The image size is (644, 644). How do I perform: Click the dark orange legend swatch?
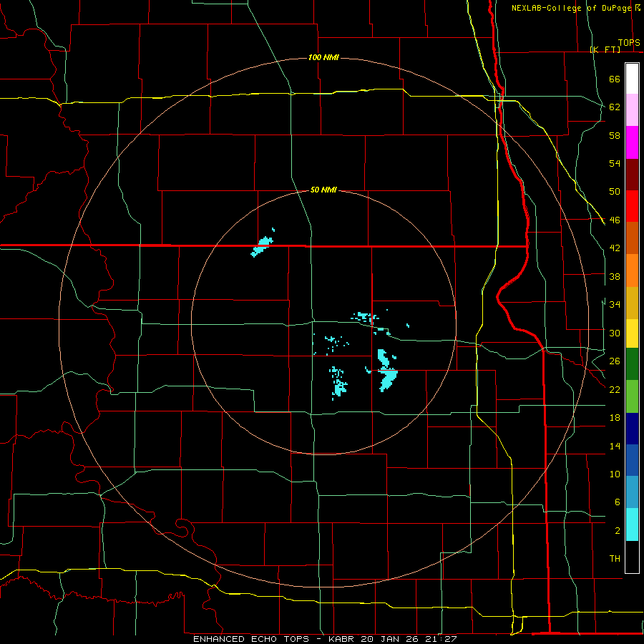(x=632, y=238)
